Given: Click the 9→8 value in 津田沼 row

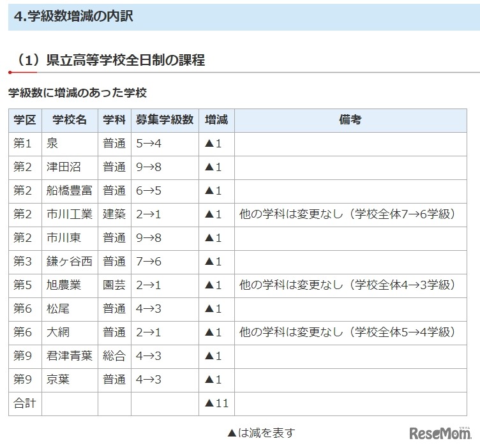Looking at the screenshot, I should pos(149,167).
